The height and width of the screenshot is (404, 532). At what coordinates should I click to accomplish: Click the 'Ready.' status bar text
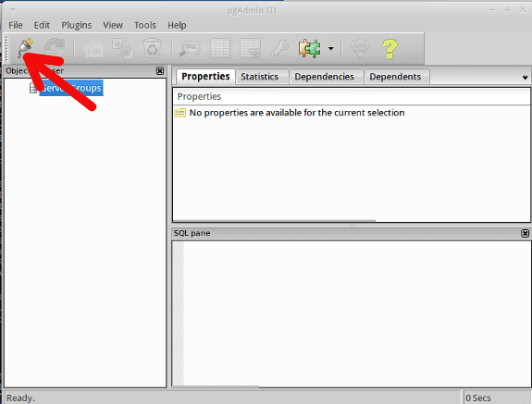click(x=20, y=398)
